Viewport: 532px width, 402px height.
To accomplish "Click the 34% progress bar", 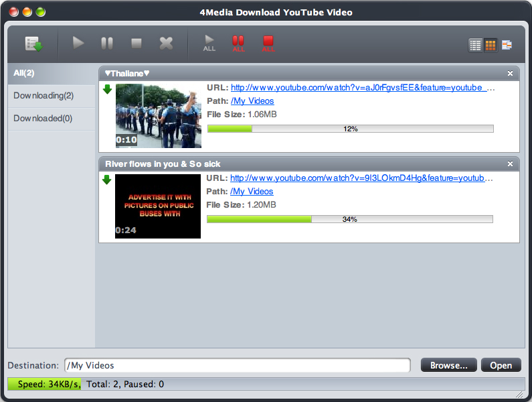I will point(350,219).
